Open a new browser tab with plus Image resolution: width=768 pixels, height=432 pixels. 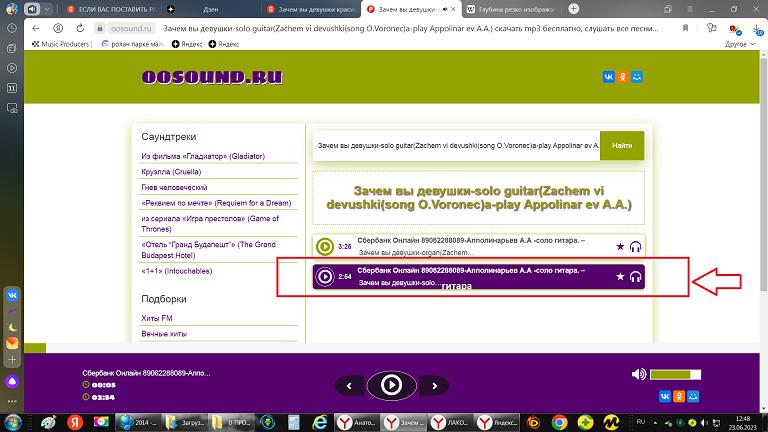click(x=574, y=9)
